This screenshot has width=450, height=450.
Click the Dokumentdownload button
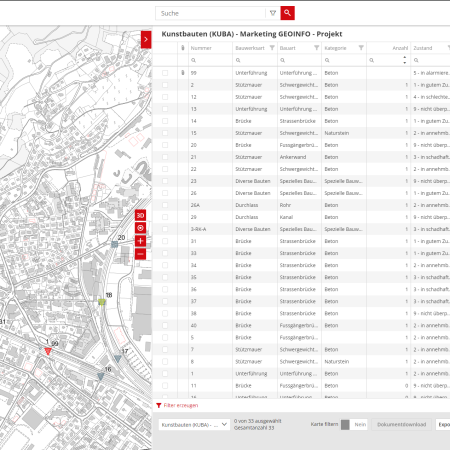click(402, 424)
